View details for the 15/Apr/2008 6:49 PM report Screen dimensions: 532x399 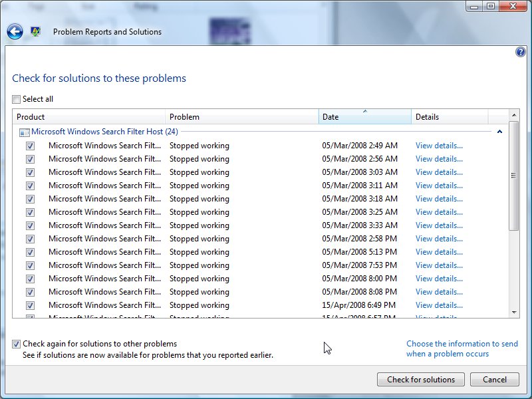point(439,305)
